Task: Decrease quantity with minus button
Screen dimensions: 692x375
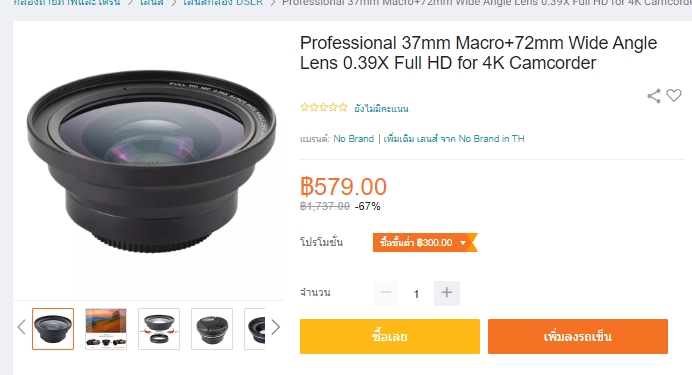Action: click(386, 293)
